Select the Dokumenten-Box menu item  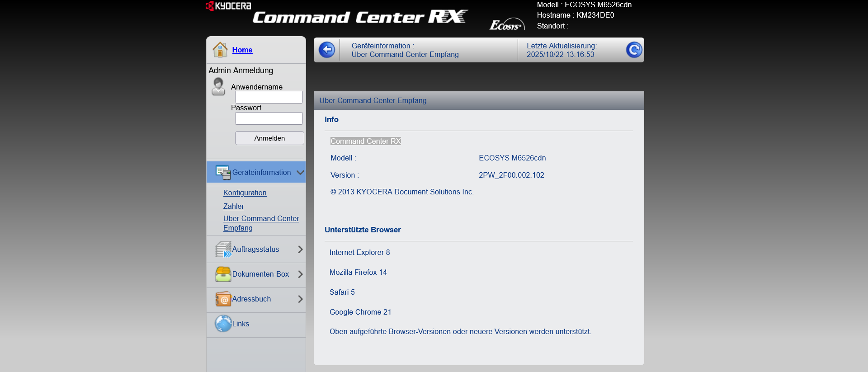point(260,274)
